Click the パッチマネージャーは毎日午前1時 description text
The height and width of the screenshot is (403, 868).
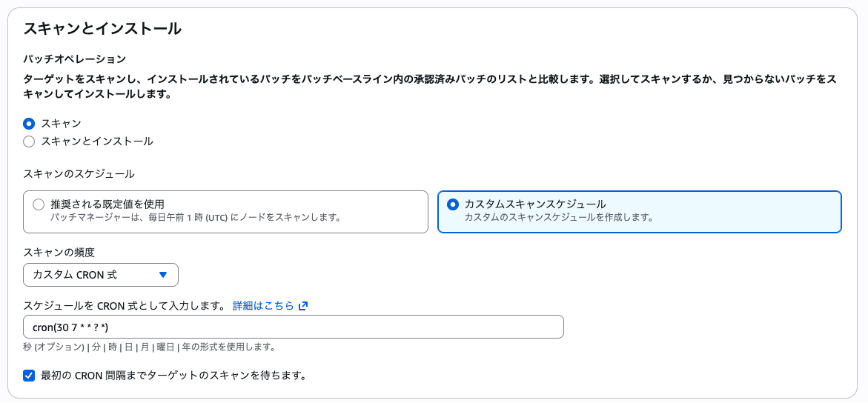[x=195, y=218]
